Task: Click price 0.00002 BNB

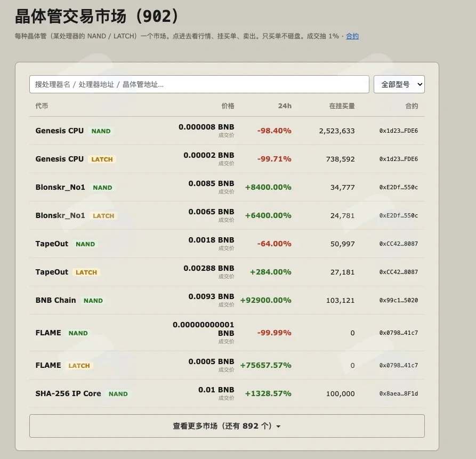Action: click(209, 155)
